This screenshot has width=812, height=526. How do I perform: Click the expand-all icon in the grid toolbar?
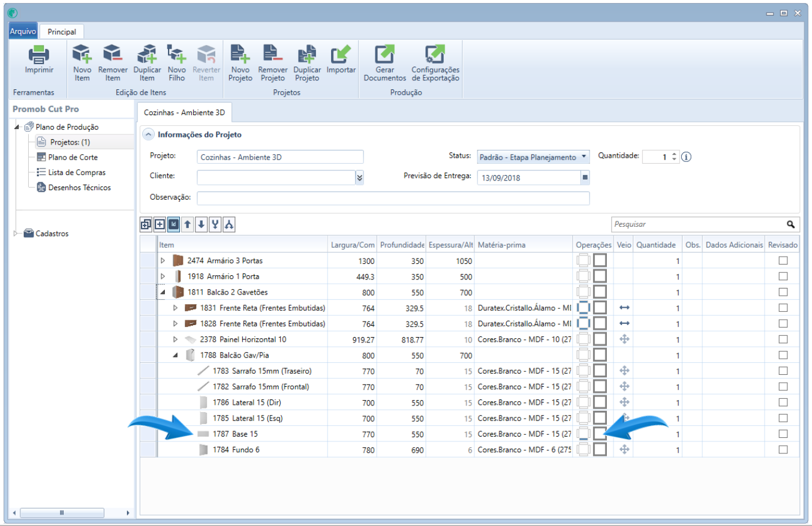tap(146, 224)
